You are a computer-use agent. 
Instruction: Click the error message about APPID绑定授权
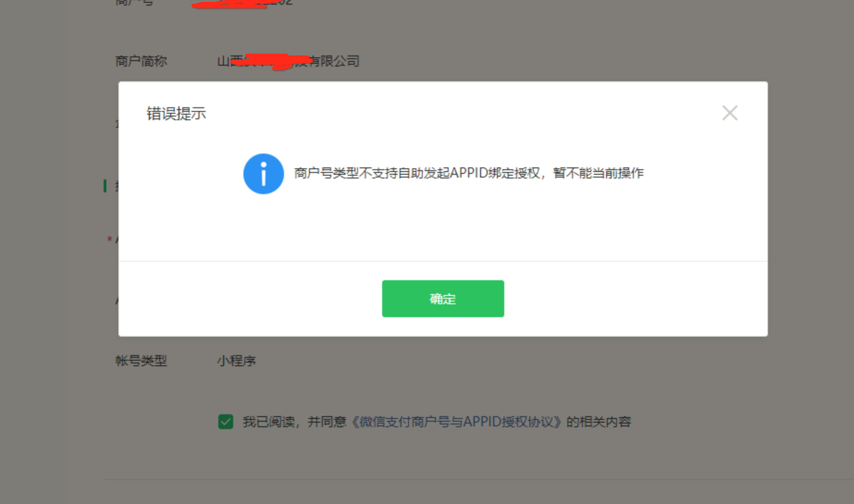(469, 173)
